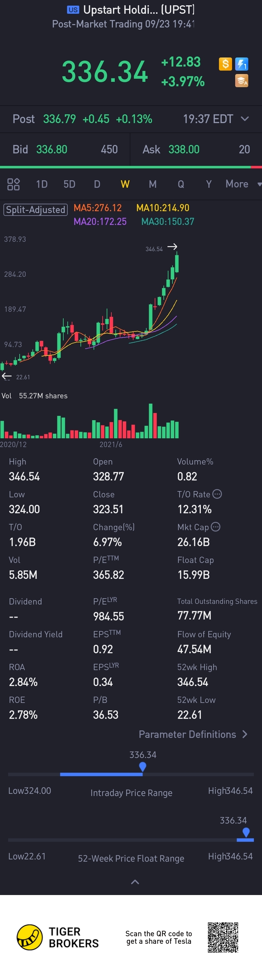Open the More timeframes dropdown
Image resolution: width=262 pixels, height=980 pixels.
[243, 184]
